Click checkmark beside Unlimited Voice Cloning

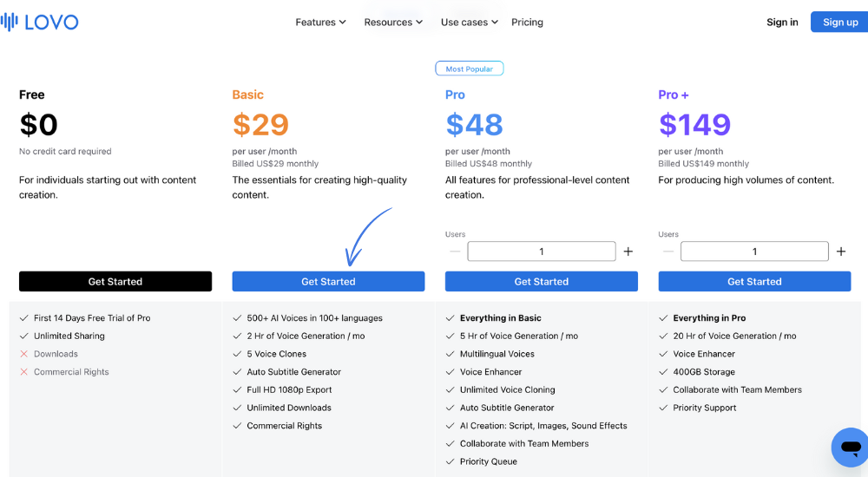(x=450, y=389)
